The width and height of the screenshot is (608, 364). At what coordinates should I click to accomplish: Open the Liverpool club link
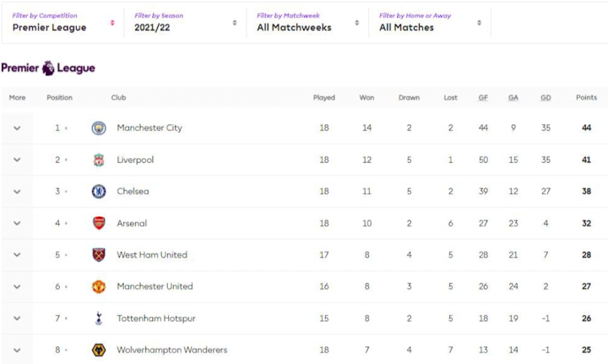pyautogui.click(x=135, y=160)
